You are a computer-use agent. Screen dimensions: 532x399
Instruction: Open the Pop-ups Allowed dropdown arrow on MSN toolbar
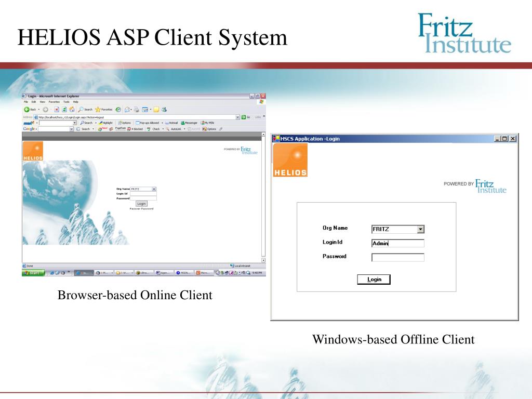pyautogui.click(x=162, y=123)
